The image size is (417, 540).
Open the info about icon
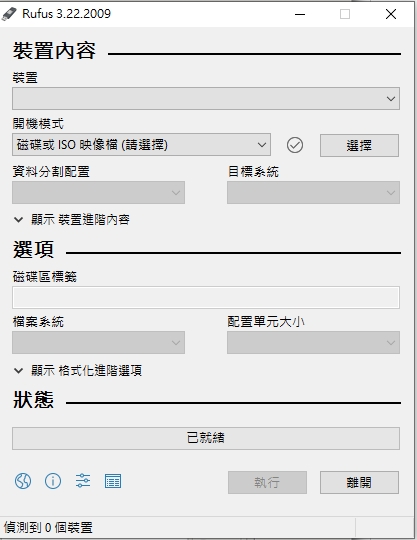(x=53, y=481)
